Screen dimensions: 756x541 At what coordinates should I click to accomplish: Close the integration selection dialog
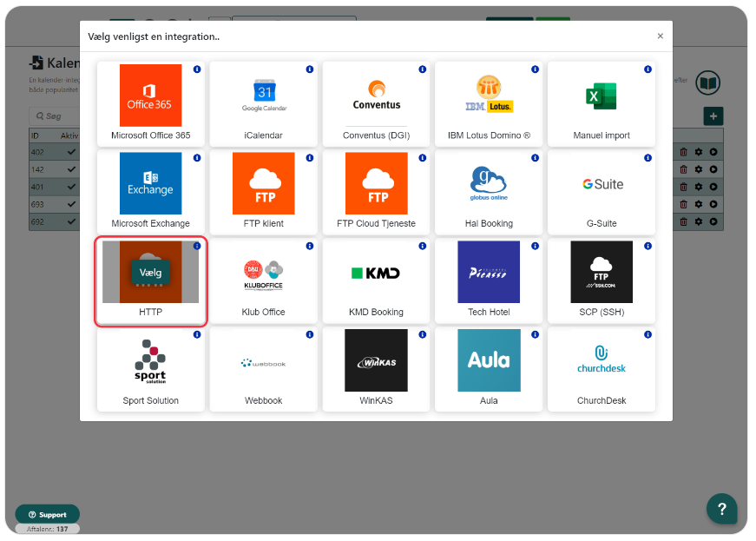coord(660,36)
